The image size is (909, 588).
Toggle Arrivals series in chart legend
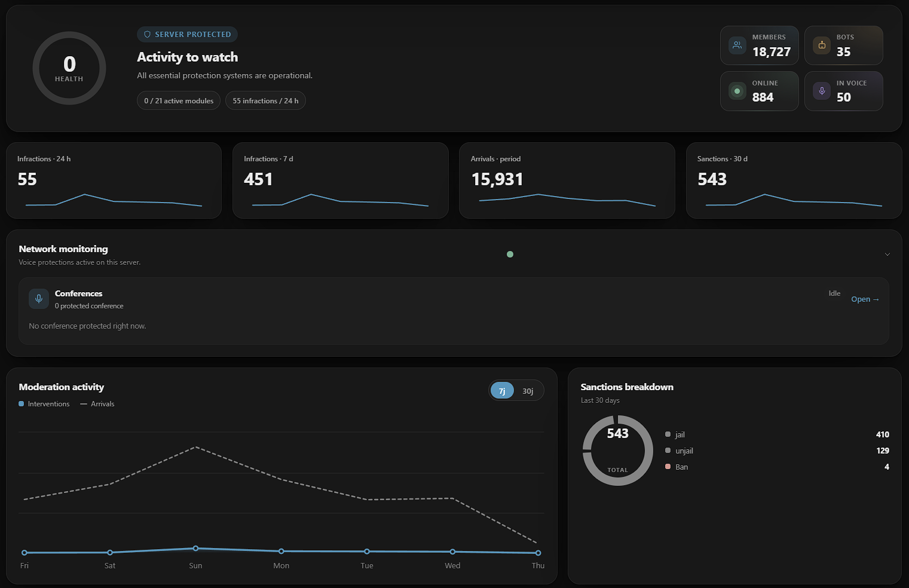click(x=97, y=404)
